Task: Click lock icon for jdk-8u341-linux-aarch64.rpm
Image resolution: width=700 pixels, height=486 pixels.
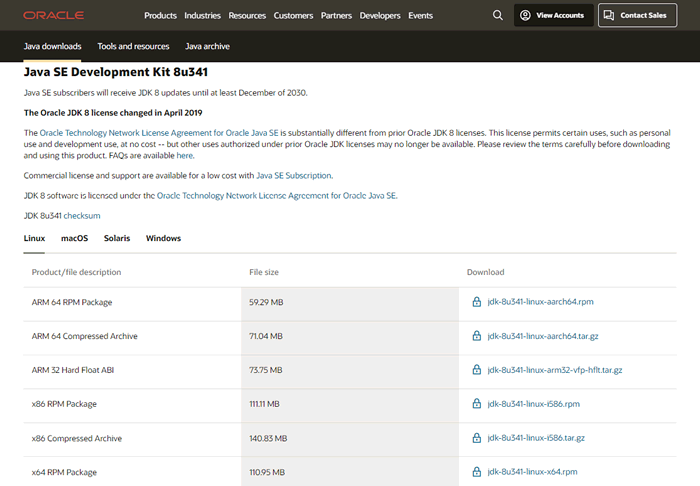Action: (x=476, y=302)
